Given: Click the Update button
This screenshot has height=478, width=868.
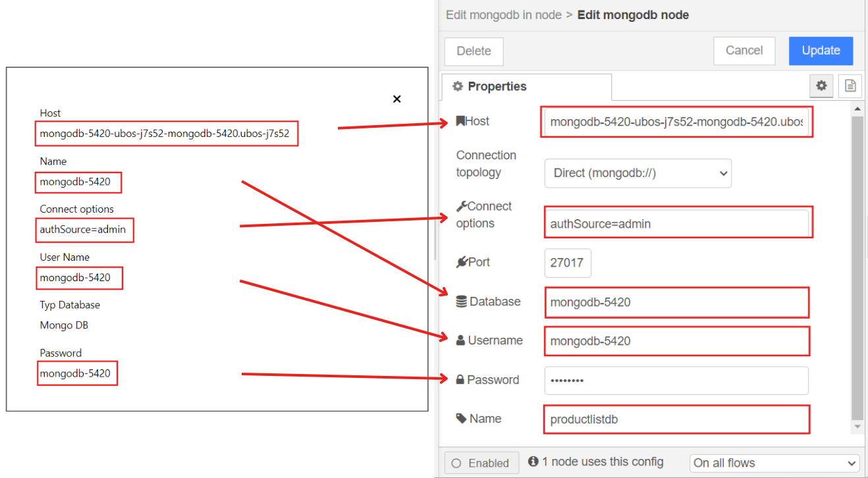Looking at the screenshot, I should point(821,51).
